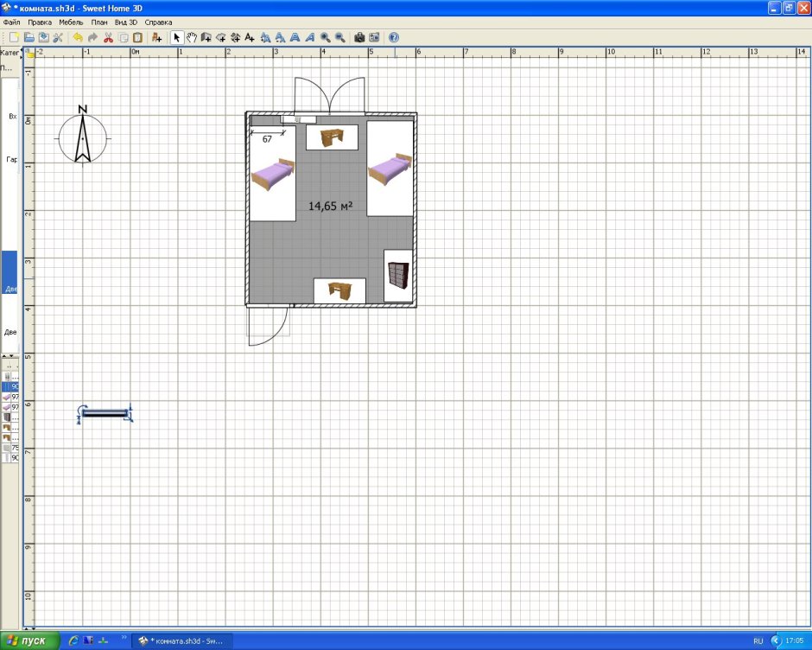Click the small up arrow on panel splitter

click(4, 356)
